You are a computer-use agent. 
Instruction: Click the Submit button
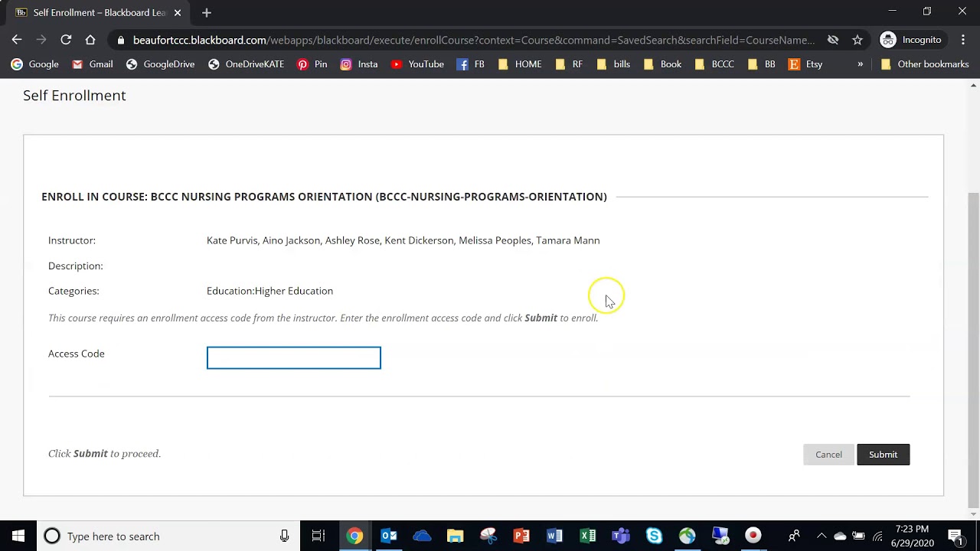coord(883,455)
